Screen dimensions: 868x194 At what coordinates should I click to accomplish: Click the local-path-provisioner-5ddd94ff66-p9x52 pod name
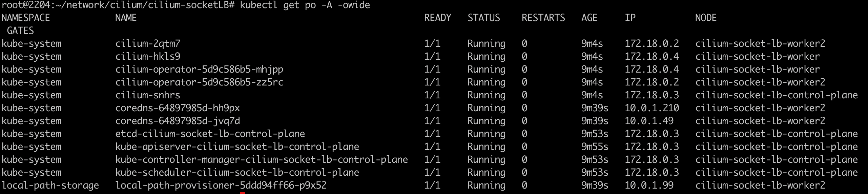tap(221, 186)
